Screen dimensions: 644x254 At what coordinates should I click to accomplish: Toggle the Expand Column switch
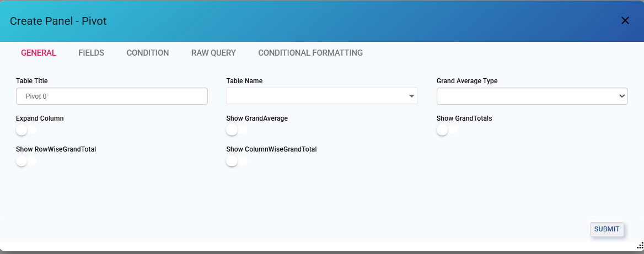pyautogui.click(x=26, y=130)
